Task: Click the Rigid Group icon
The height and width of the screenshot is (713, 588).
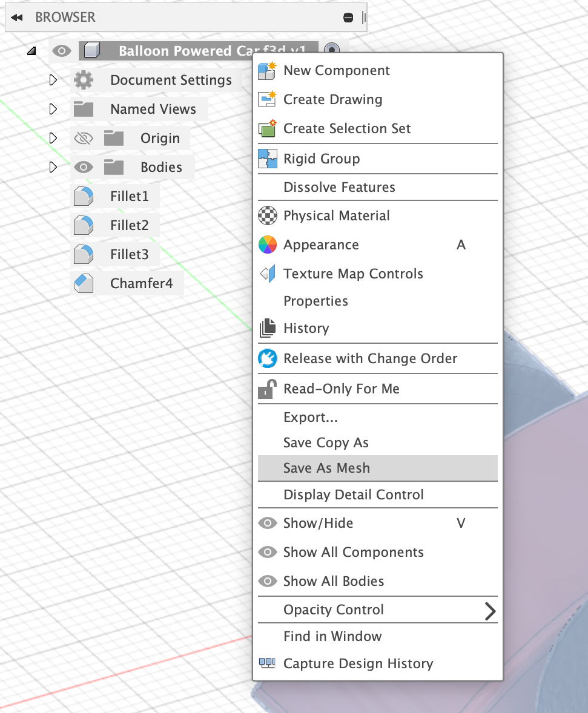Action: pos(267,159)
